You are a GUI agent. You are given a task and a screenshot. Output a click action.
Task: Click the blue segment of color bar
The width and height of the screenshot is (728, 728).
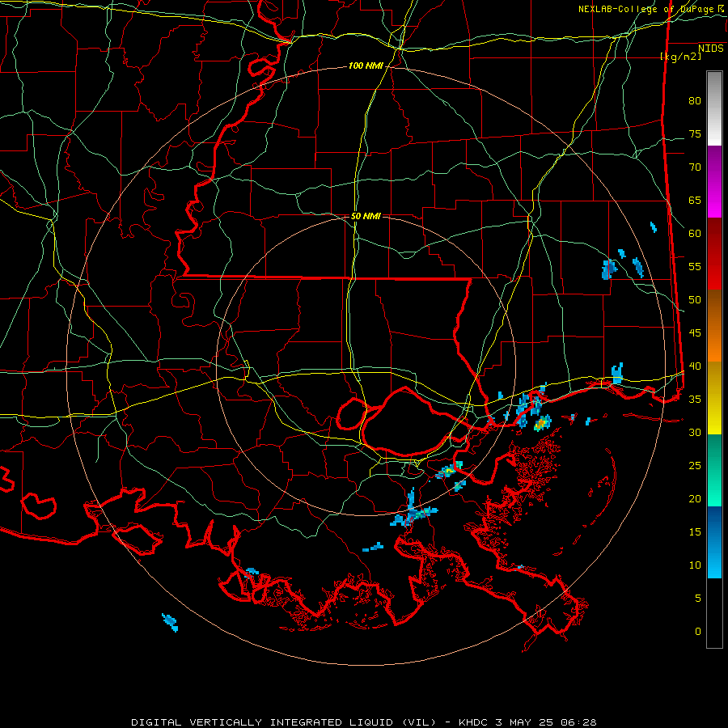pos(714,542)
